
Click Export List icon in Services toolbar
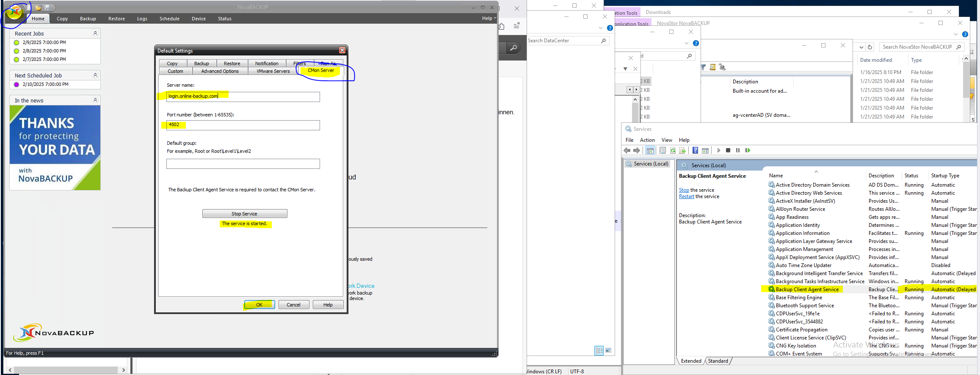point(682,150)
